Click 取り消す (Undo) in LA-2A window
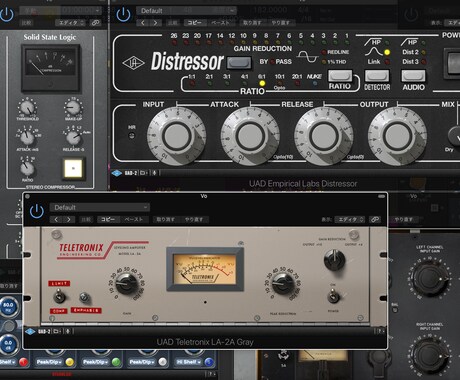This screenshot has width=460, height=380. tap(166, 219)
